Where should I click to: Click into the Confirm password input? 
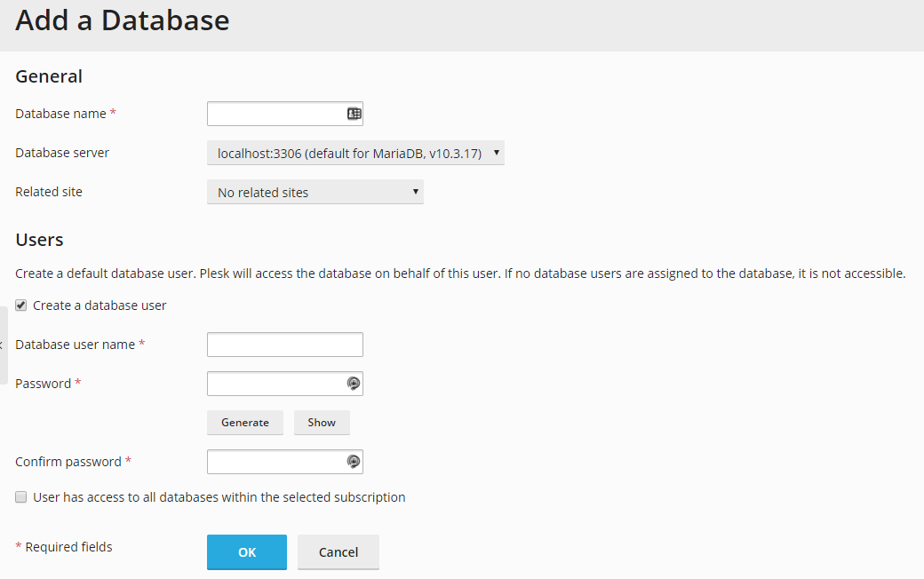(x=275, y=462)
